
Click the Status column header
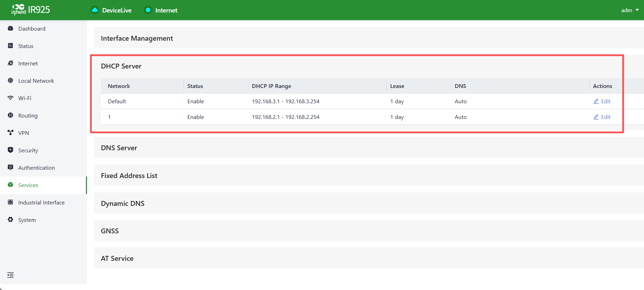click(x=195, y=86)
